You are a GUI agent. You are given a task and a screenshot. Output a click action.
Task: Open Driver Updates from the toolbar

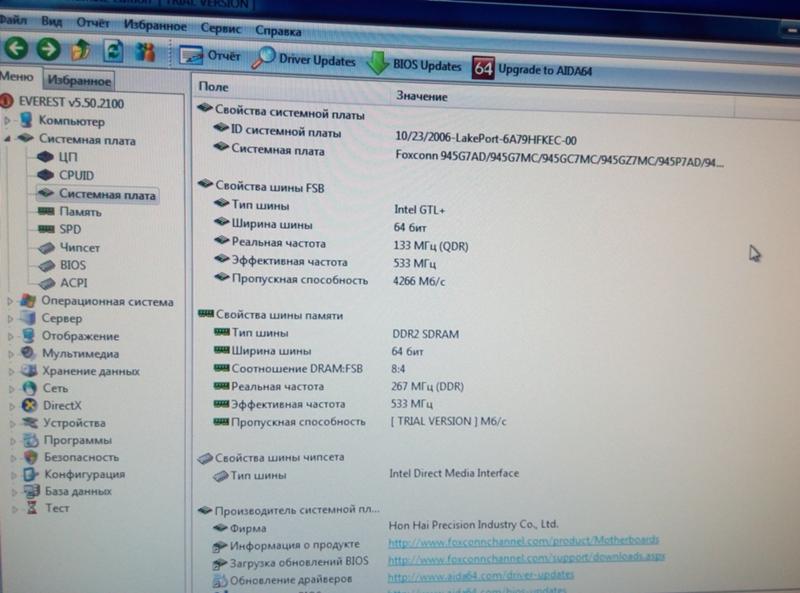[304, 59]
